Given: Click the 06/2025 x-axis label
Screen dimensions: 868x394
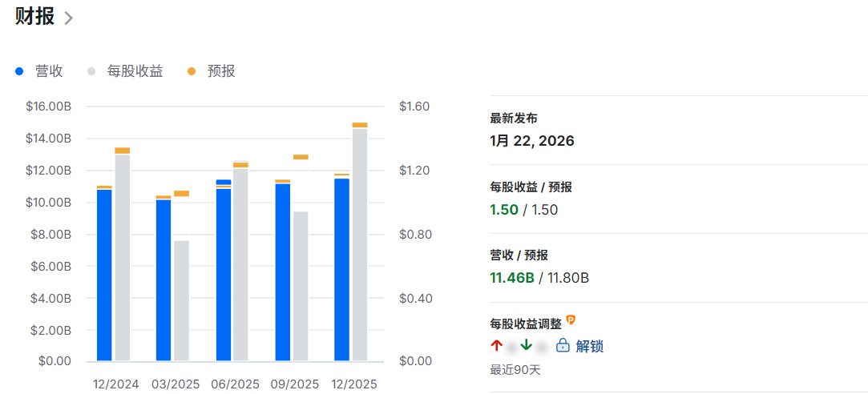Looking at the screenshot, I should [x=236, y=384].
